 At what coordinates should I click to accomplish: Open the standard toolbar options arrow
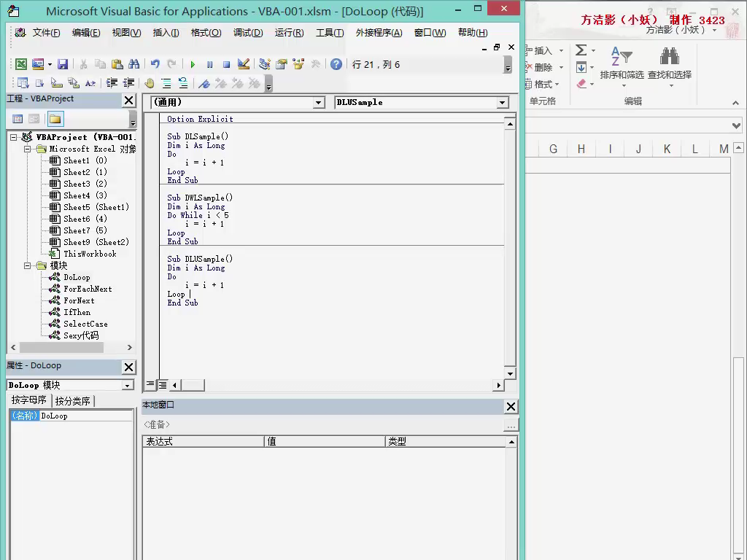tap(508, 64)
